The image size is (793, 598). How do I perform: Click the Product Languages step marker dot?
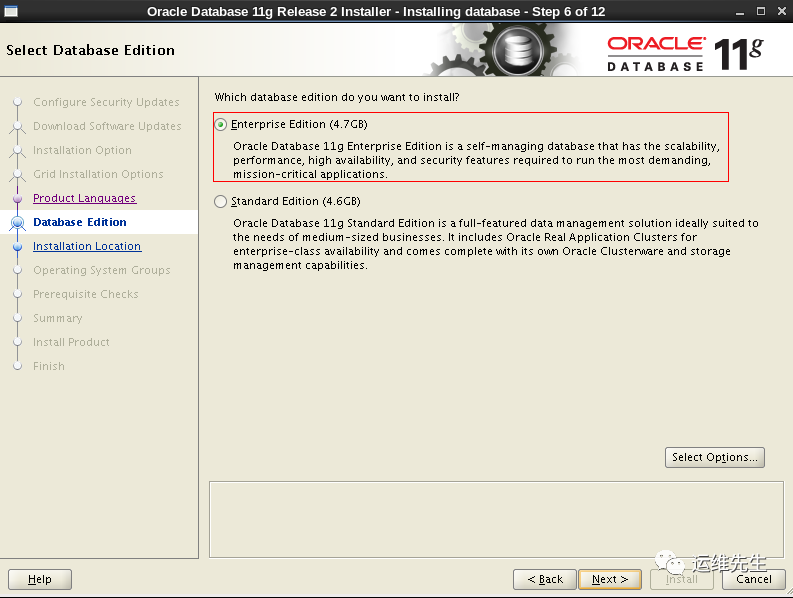click(18, 198)
